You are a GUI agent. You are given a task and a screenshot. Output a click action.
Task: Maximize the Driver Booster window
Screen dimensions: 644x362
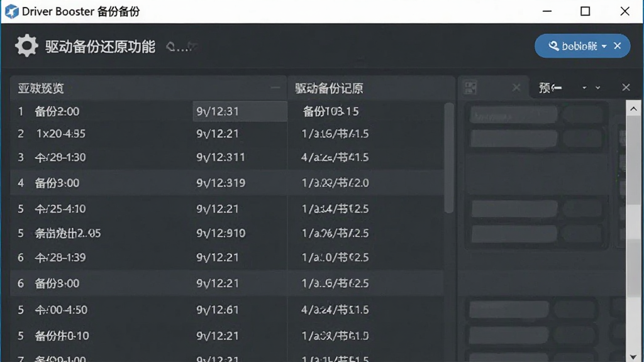click(586, 11)
